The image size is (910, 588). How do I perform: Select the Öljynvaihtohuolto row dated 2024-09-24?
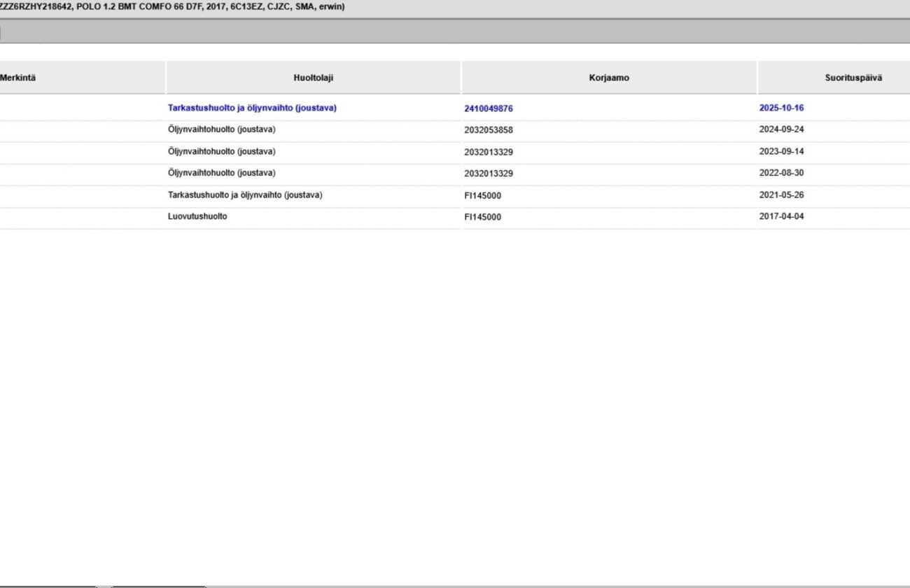click(x=222, y=129)
